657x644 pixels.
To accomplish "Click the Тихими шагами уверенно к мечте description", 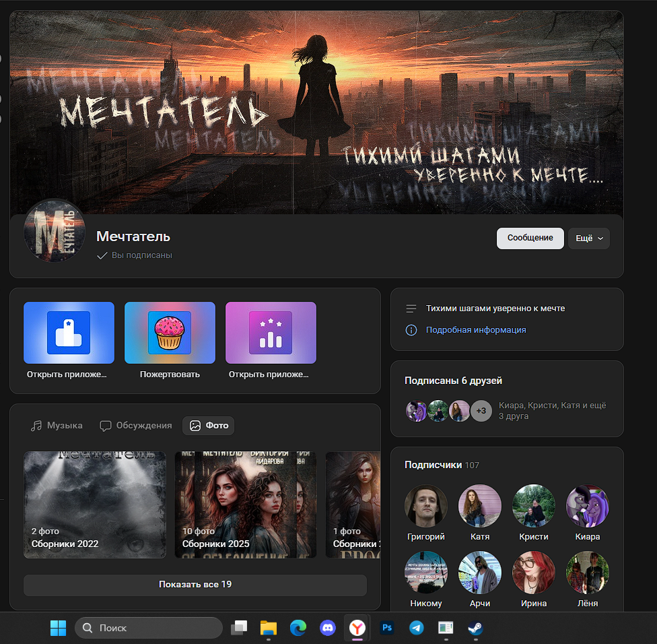I will tap(495, 308).
